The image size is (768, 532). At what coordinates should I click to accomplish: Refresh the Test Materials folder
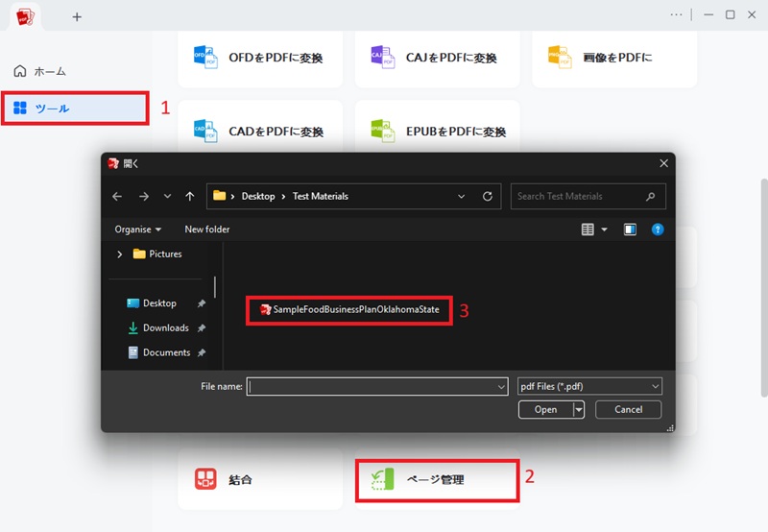488,197
